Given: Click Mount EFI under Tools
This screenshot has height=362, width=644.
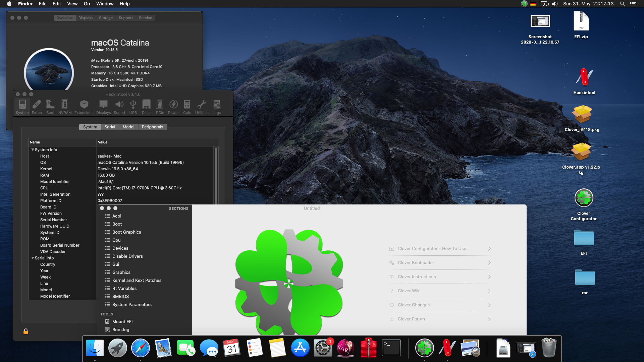Looking at the screenshot, I should (x=122, y=322).
